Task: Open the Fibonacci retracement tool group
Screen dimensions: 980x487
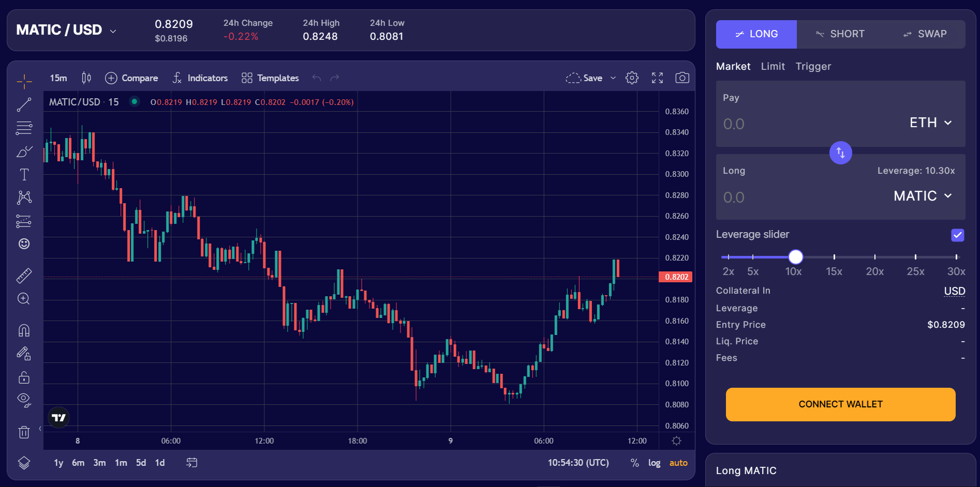Action: tap(24, 128)
